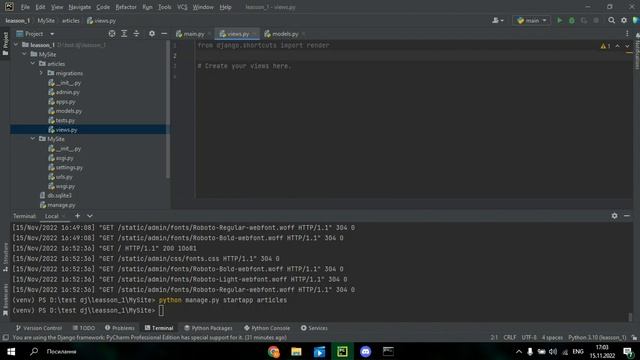640x360 pixels.
Task: Open the Project tool window side tab
Action: pyautogui.click(x=5, y=44)
